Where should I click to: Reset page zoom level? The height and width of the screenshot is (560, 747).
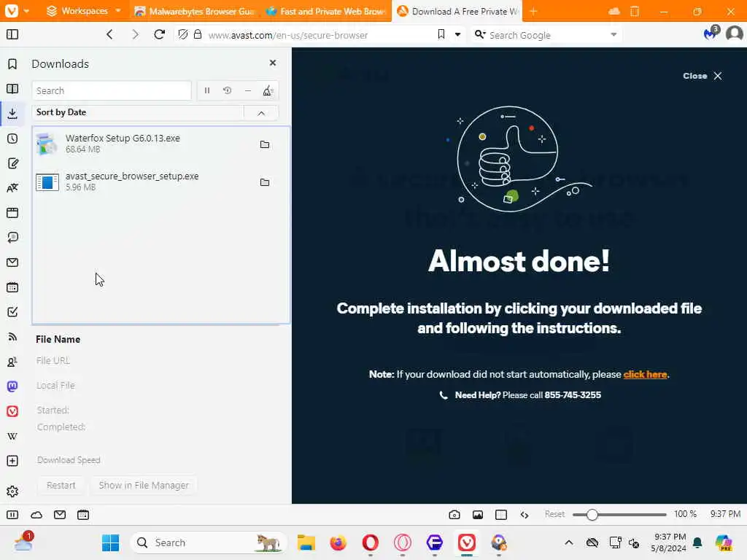[x=554, y=514]
